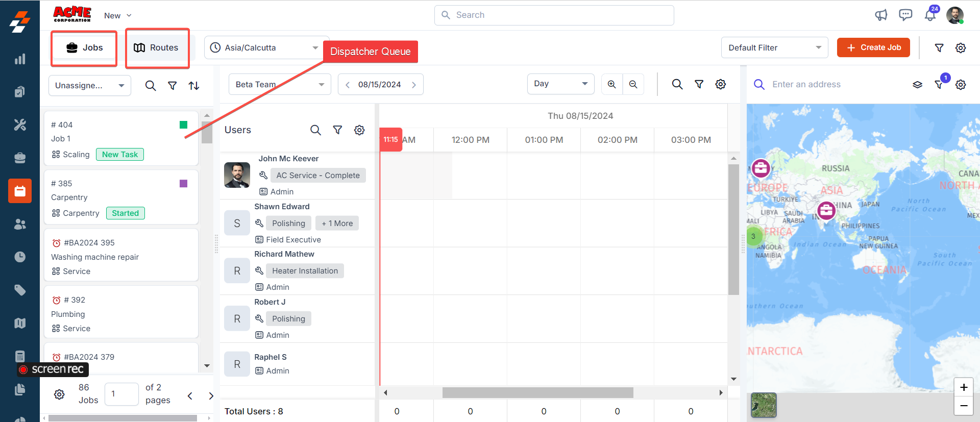The image size is (980, 422).
Task: Click the Users panel filter icon
Action: 337,130
